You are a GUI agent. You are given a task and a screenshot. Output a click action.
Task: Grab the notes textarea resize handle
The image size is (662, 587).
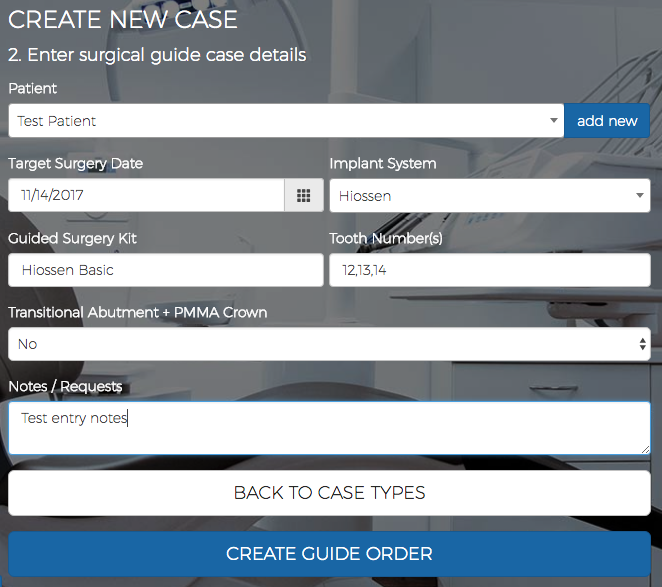point(645,450)
